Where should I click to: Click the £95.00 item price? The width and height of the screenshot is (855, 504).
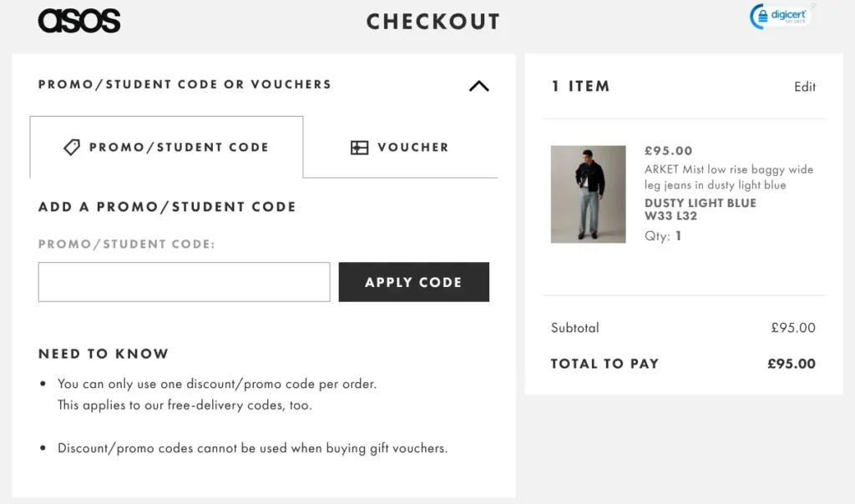[x=668, y=151]
